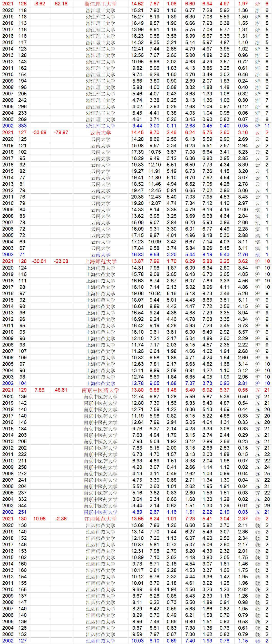The height and width of the screenshot is (644, 272).
Task: Click the 48.61 value in 南京中医药大学 row
Action: pos(61,390)
